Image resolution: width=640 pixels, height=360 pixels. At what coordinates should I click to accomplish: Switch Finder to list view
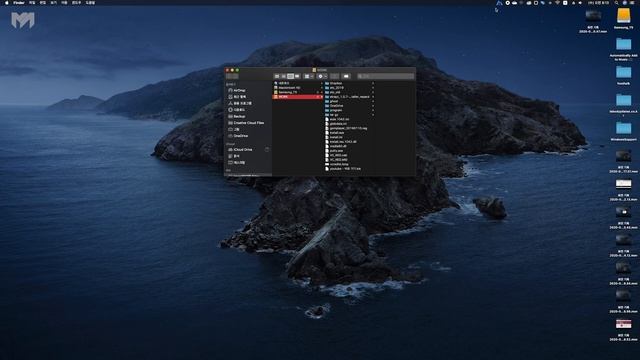[284, 76]
